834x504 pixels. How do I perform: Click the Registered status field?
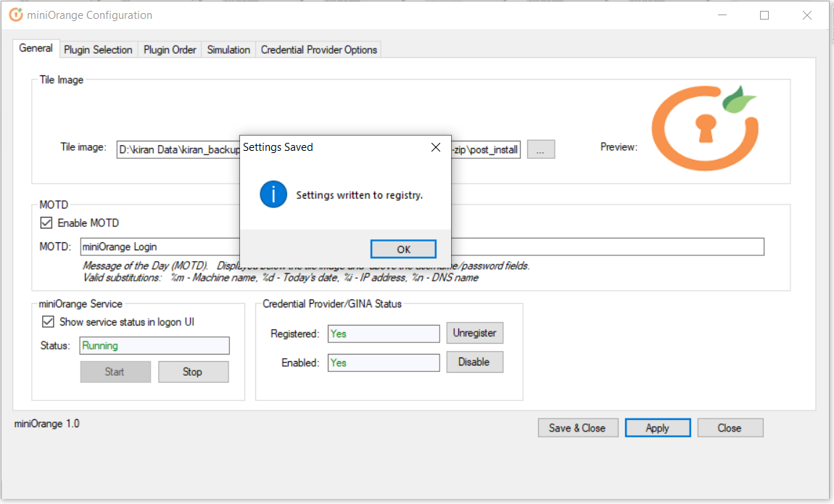(384, 334)
